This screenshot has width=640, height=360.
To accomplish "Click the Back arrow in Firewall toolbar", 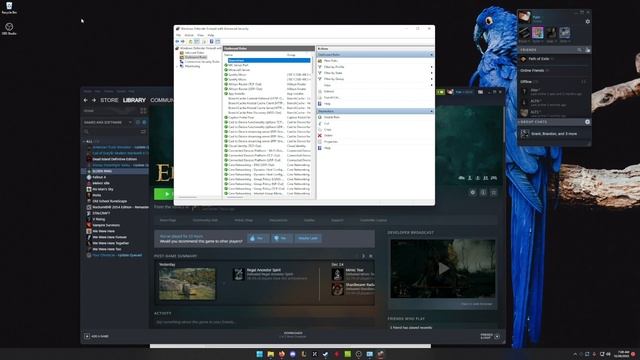I will point(178,41).
